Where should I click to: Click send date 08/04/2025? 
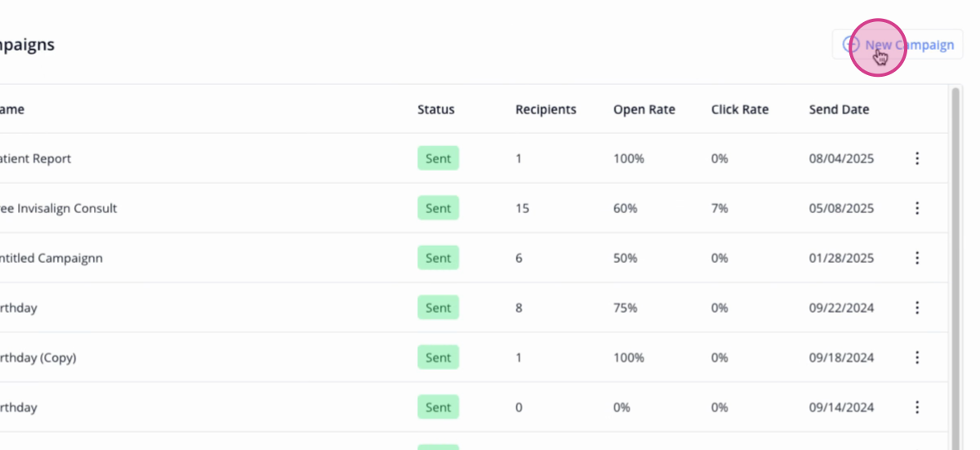[x=841, y=158]
